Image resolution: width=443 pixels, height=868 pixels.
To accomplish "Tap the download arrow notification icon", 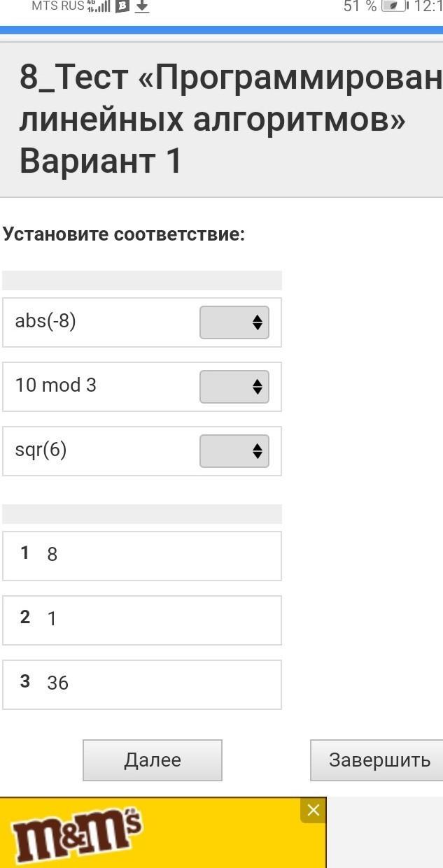I will pos(142,7).
